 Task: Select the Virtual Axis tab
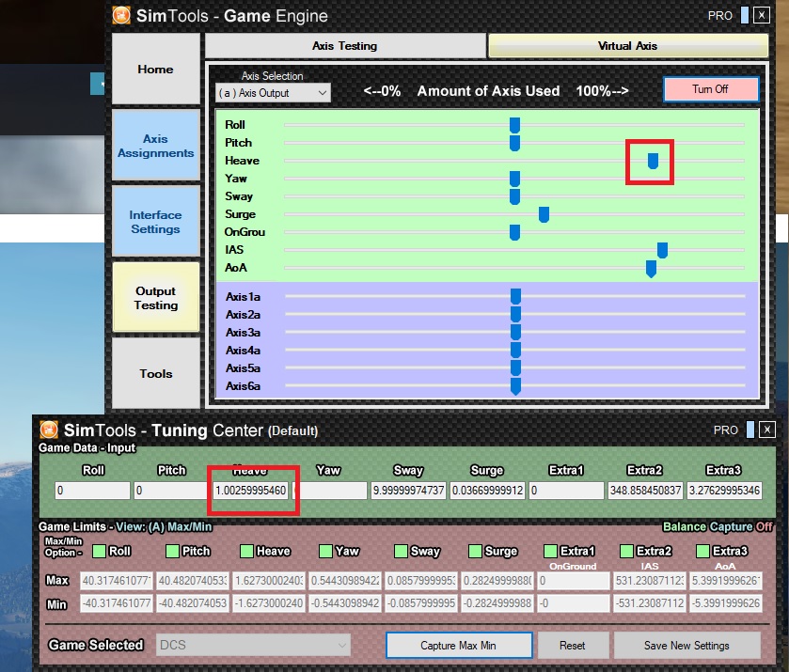tap(627, 46)
